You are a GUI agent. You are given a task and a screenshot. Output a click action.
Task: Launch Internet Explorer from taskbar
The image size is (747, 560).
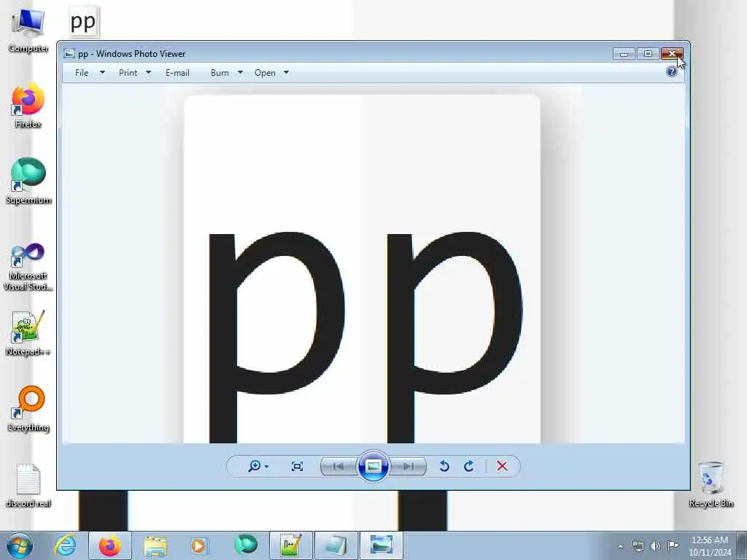click(65, 545)
